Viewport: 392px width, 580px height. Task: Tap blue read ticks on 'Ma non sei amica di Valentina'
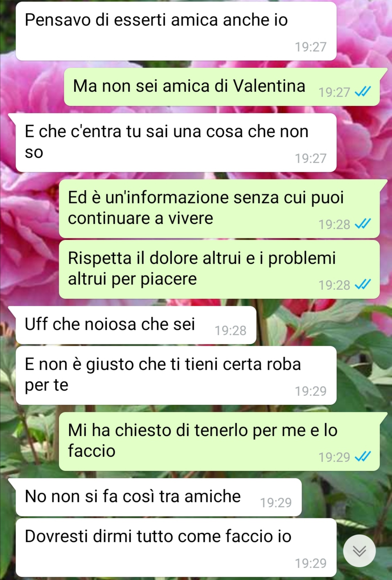click(363, 92)
